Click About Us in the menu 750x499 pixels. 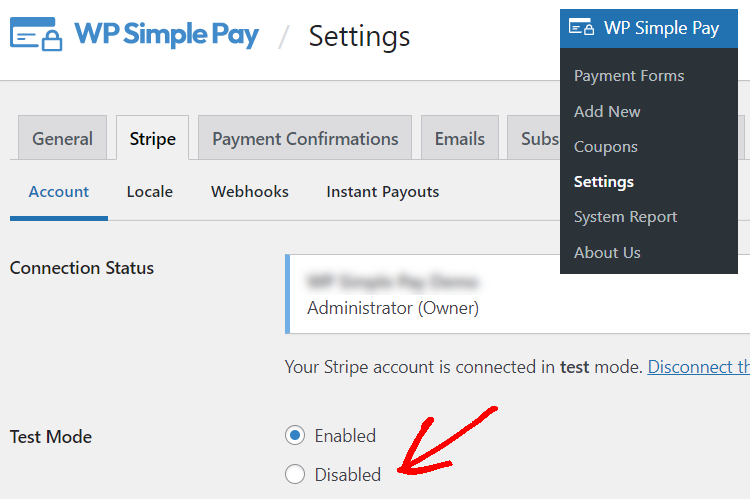[607, 253]
